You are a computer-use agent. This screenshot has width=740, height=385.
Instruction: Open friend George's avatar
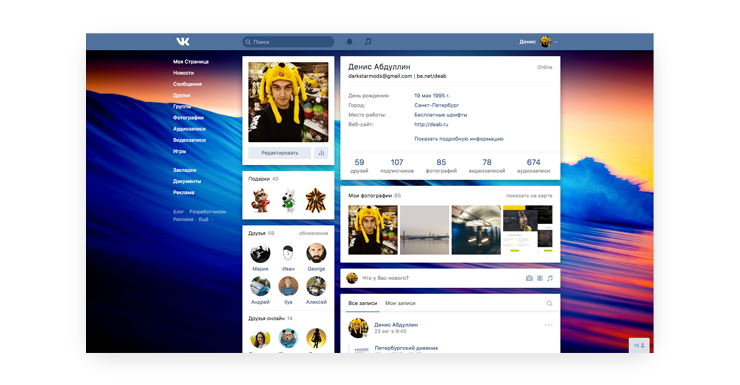tap(316, 253)
